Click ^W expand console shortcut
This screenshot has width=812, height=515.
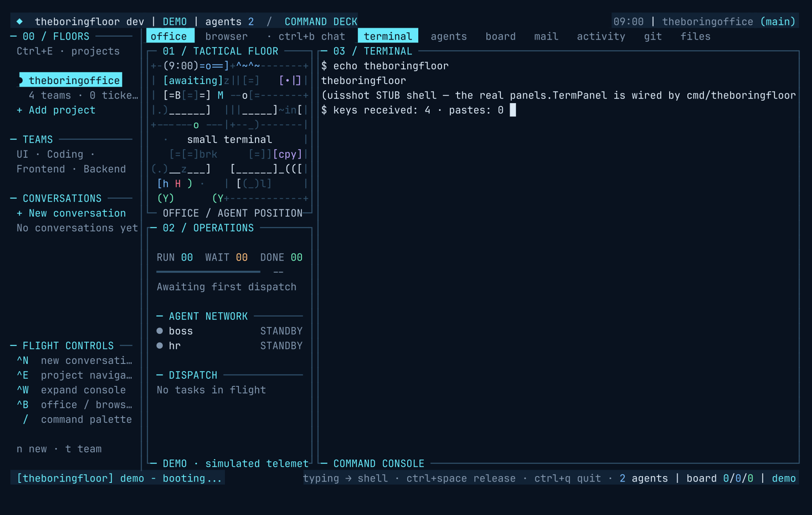point(71,390)
